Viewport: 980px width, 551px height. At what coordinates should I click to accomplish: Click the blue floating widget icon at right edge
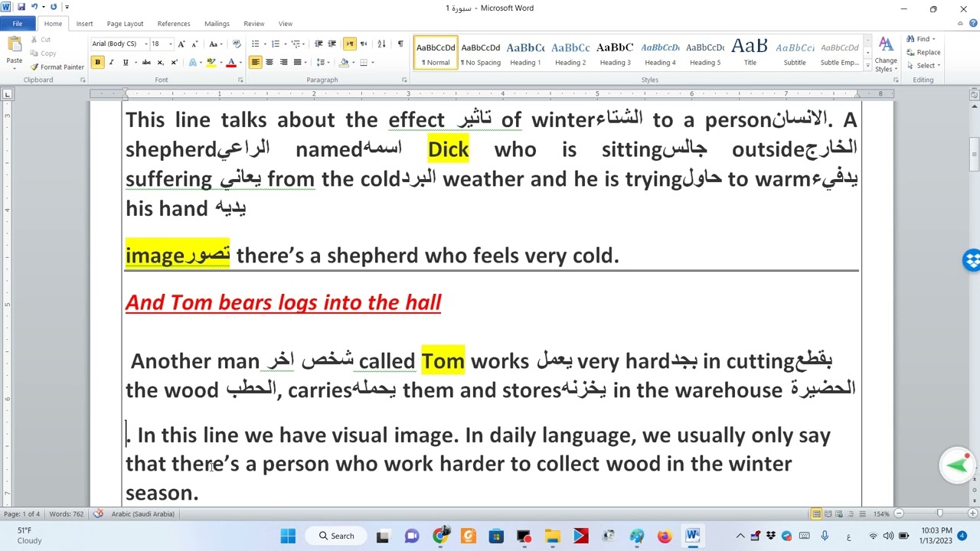(972, 260)
